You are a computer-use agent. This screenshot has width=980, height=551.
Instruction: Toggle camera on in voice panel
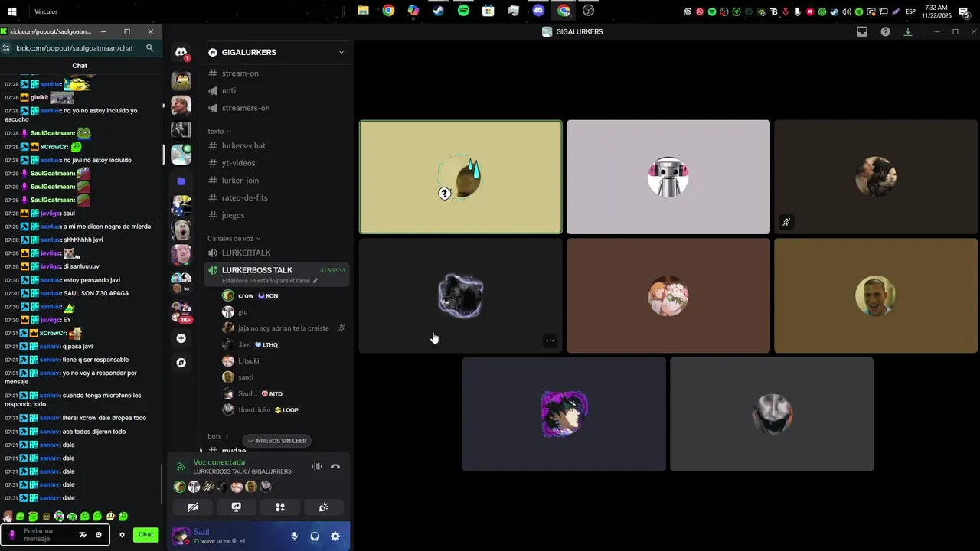(193, 507)
